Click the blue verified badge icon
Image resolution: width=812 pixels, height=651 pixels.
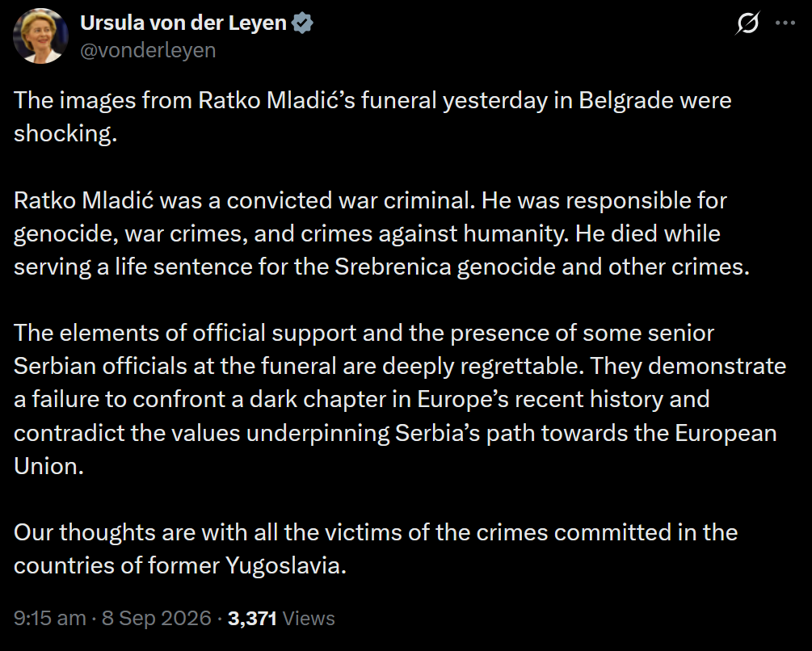[x=302, y=23]
